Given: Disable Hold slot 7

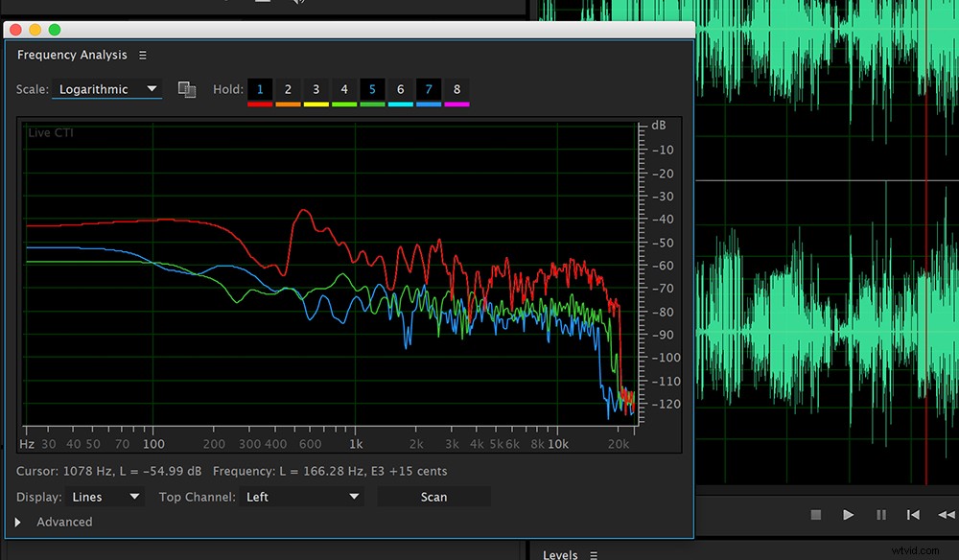Looking at the screenshot, I should [429, 90].
